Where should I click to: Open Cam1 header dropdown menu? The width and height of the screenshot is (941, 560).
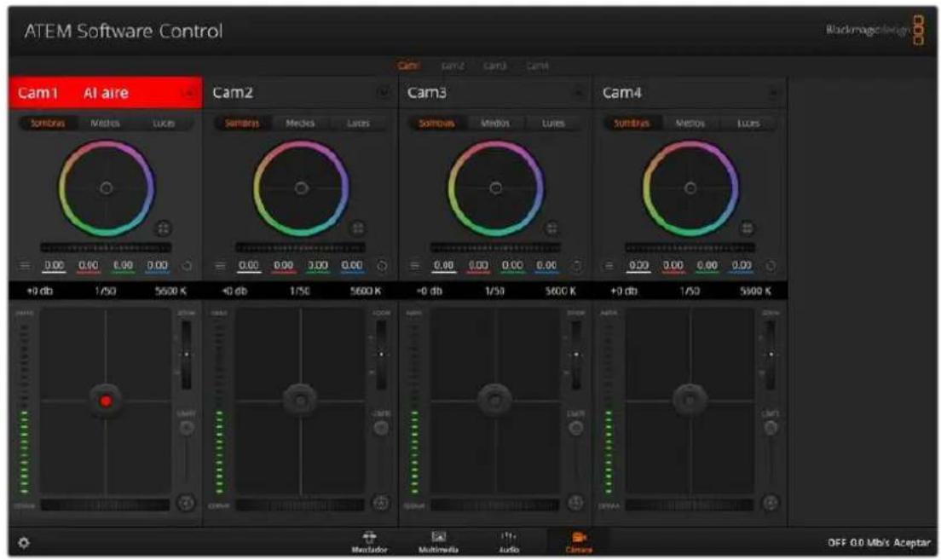click(x=188, y=93)
